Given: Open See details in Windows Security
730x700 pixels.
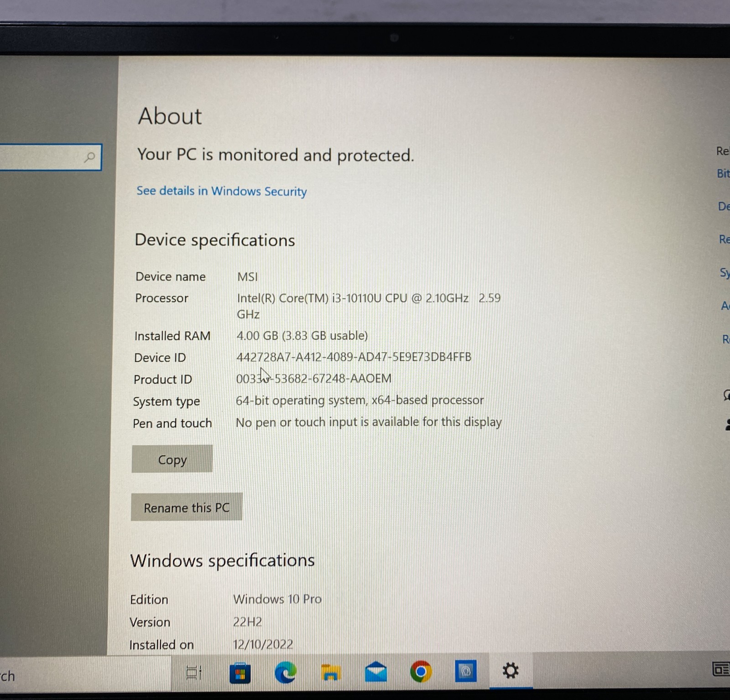Looking at the screenshot, I should (x=221, y=191).
